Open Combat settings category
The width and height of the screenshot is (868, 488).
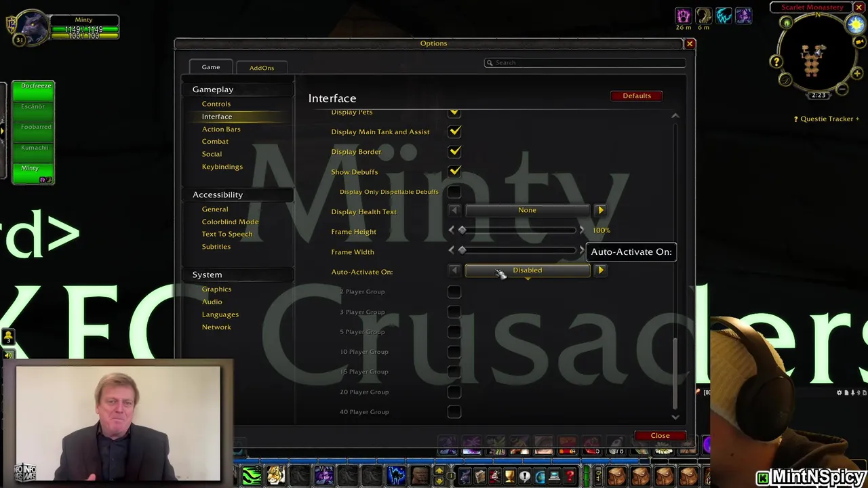(215, 141)
